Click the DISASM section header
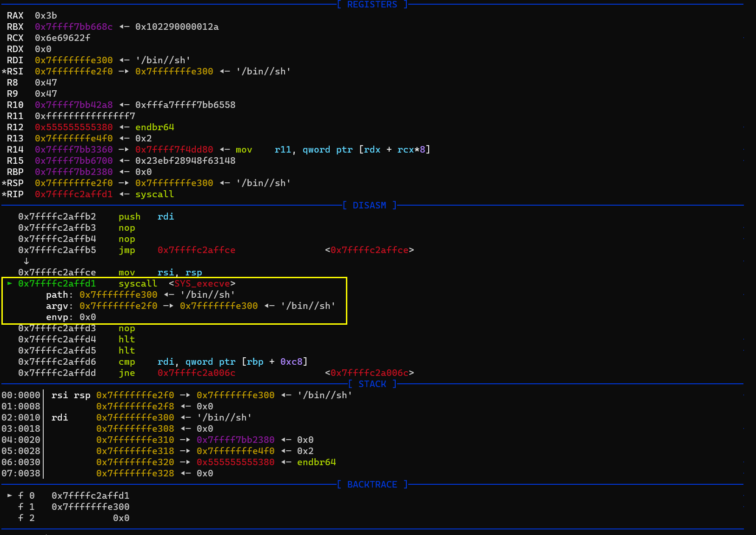Image resolution: width=756 pixels, height=535 pixels. [x=369, y=205]
